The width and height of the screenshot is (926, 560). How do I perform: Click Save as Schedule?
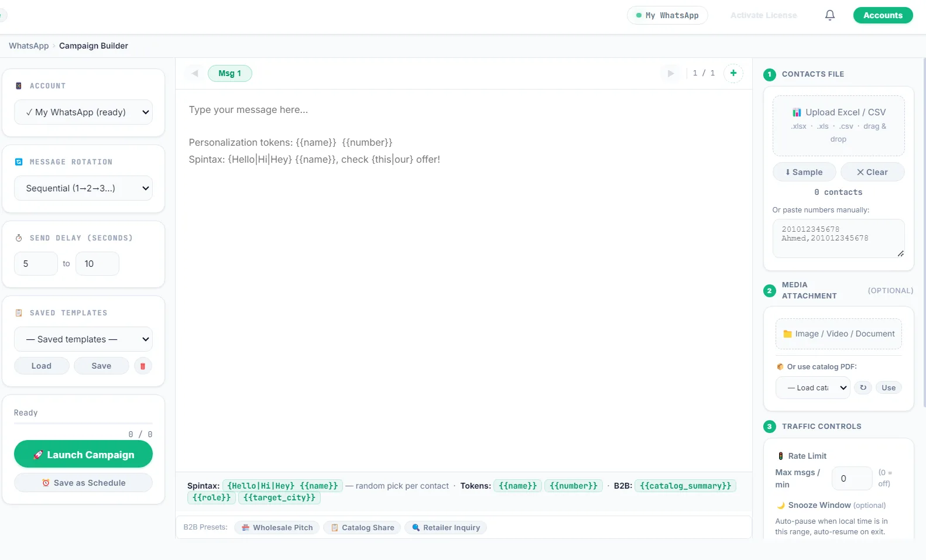point(83,483)
